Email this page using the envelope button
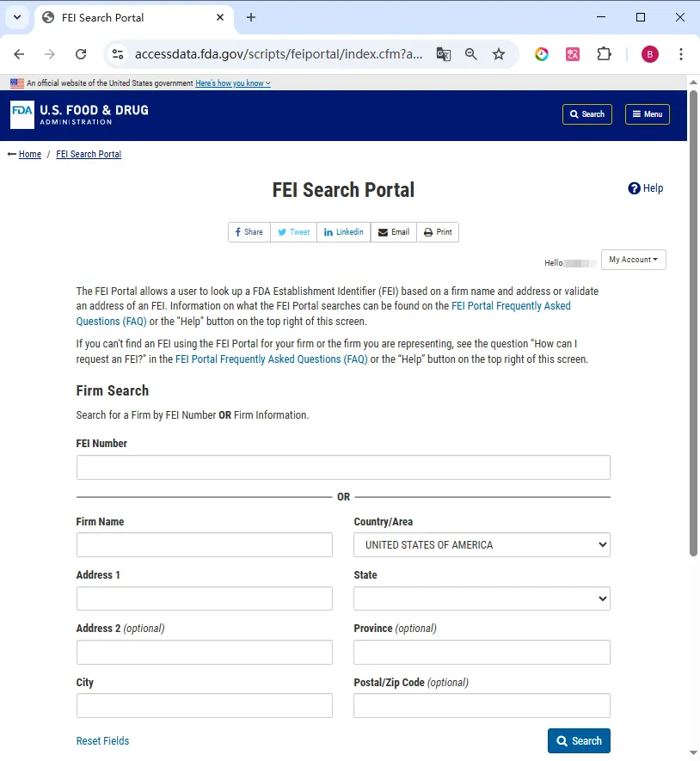The image size is (700, 761). 394,232
